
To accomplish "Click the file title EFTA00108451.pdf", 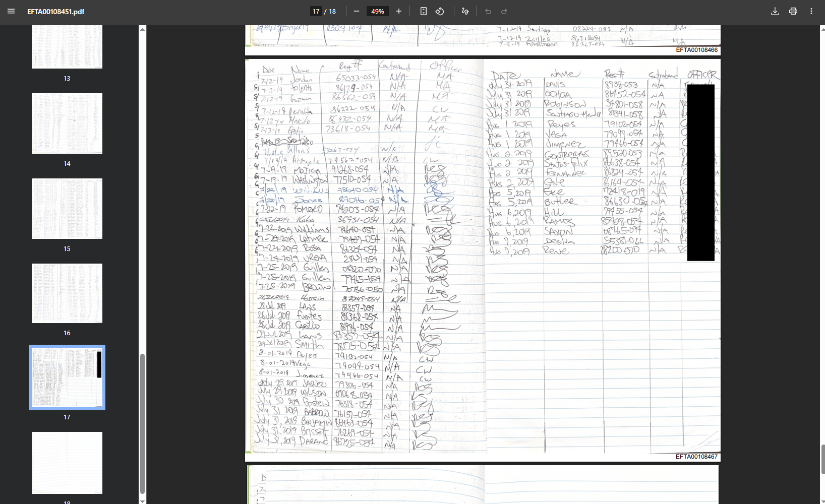I will coord(55,12).
